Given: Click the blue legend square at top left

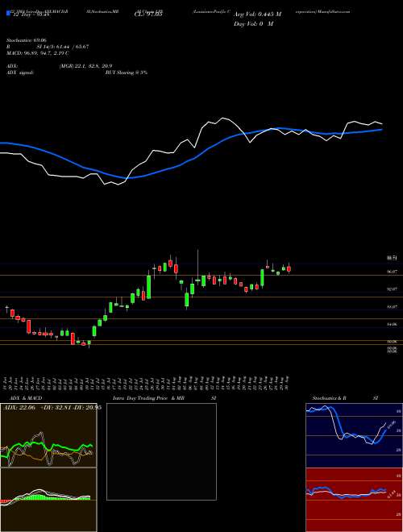Looking at the screenshot, I should tap(9, 14).
